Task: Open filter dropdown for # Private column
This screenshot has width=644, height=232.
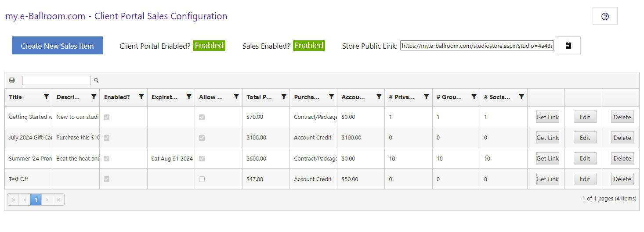Action: coord(426,97)
